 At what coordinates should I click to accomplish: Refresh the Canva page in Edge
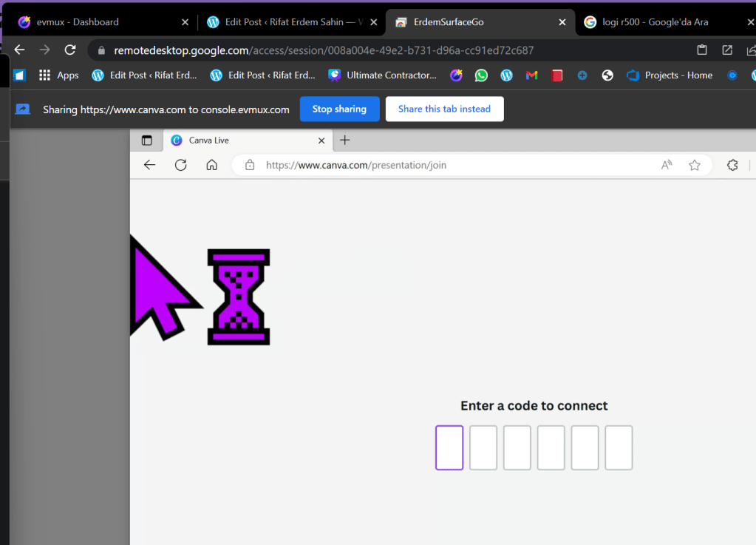click(x=181, y=165)
